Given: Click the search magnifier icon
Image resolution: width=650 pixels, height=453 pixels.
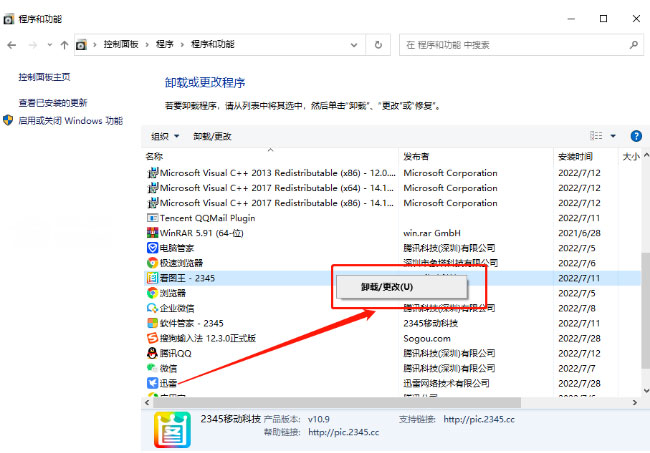Looking at the screenshot, I should (633, 45).
